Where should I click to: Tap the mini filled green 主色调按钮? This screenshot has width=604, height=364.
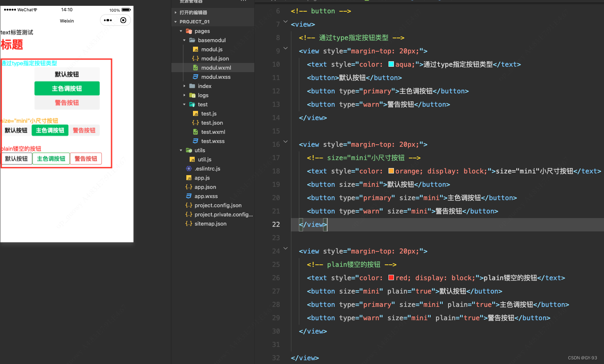(50, 131)
